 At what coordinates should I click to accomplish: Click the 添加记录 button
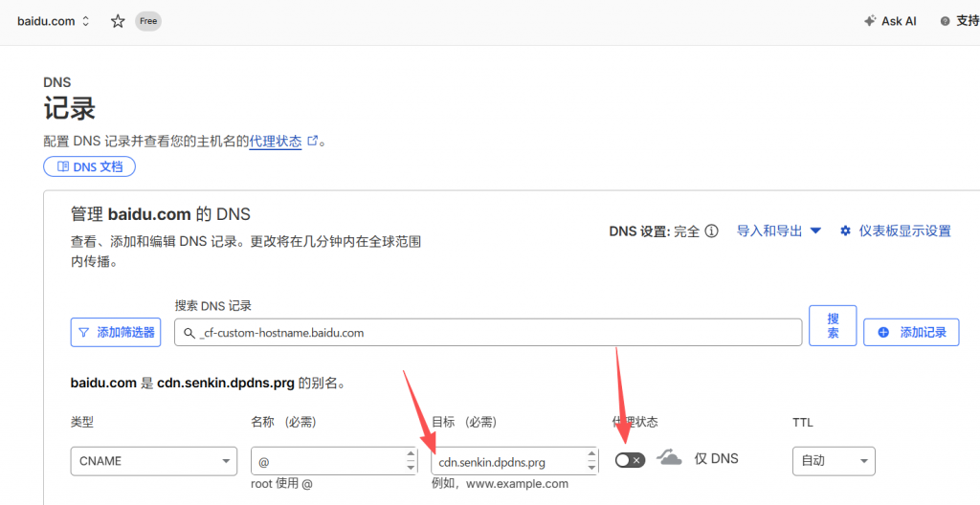coord(911,332)
